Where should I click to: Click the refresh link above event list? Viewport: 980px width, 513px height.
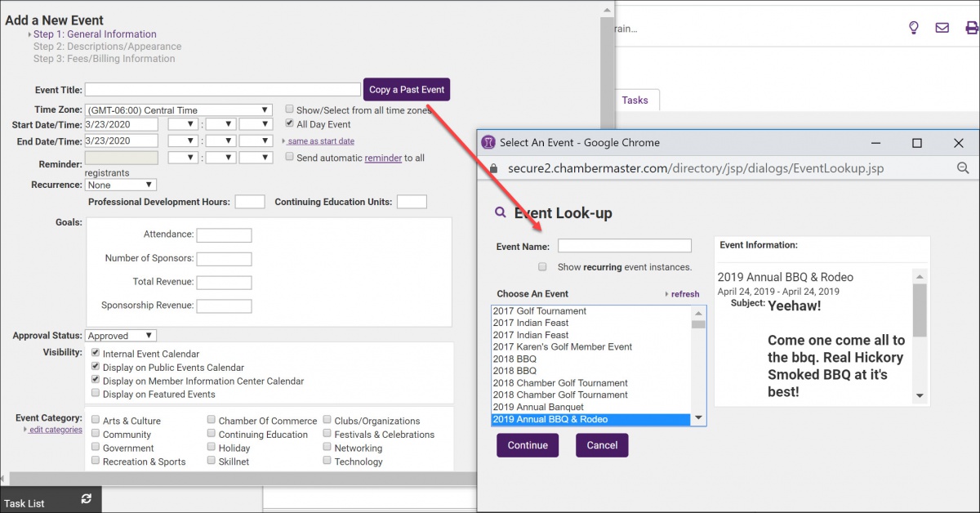click(682, 294)
